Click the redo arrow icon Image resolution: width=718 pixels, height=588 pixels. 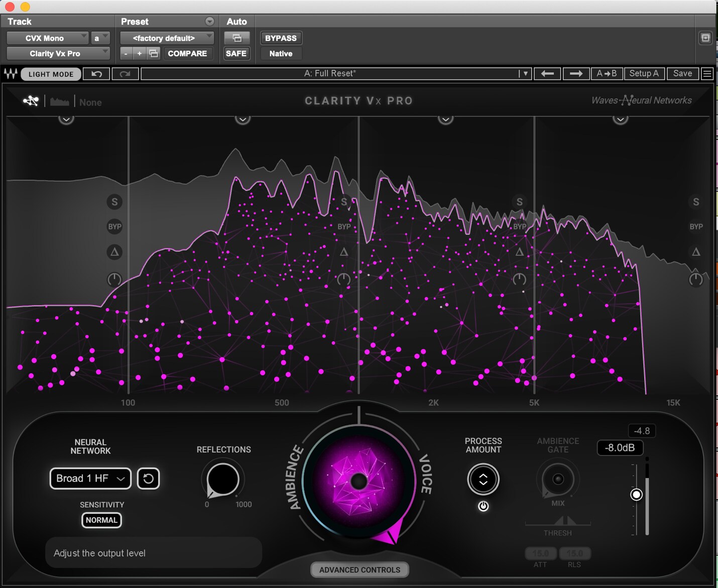[x=125, y=74]
